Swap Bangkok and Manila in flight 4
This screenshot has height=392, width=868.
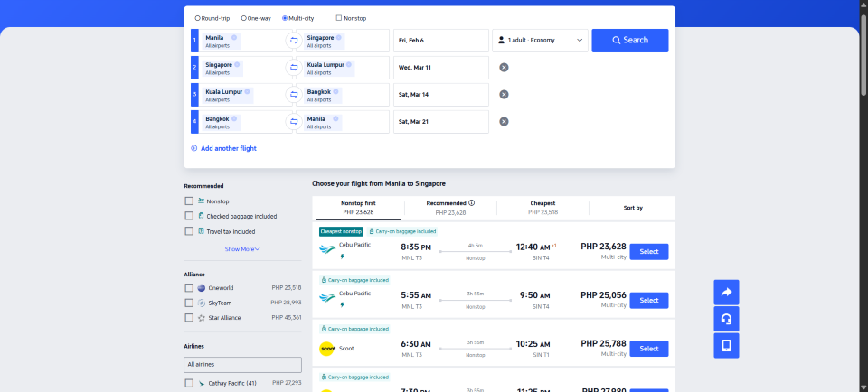293,122
